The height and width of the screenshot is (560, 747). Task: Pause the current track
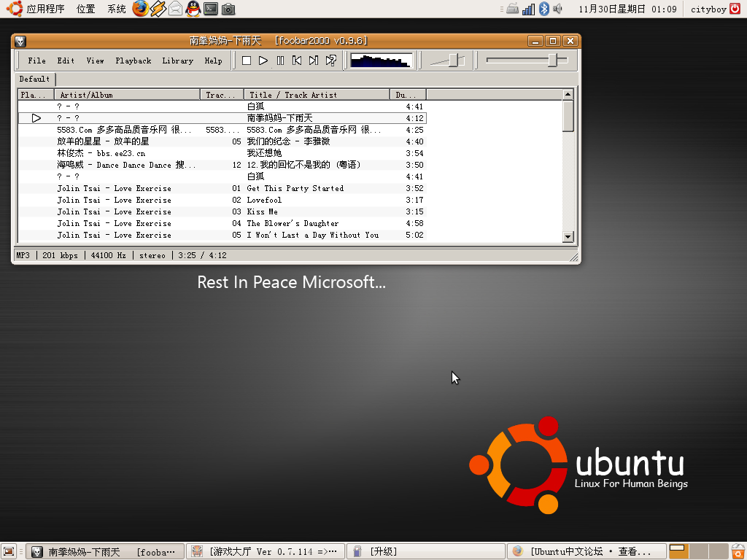click(x=280, y=61)
